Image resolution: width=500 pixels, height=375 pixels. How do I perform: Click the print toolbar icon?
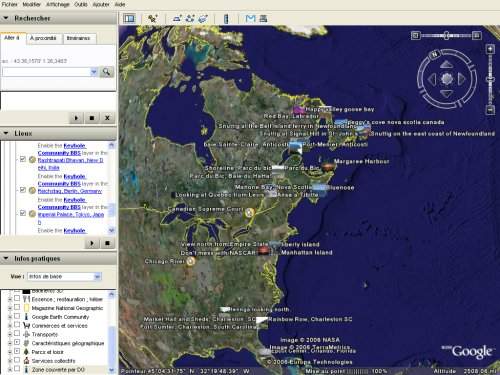click(x=263, y=18)
